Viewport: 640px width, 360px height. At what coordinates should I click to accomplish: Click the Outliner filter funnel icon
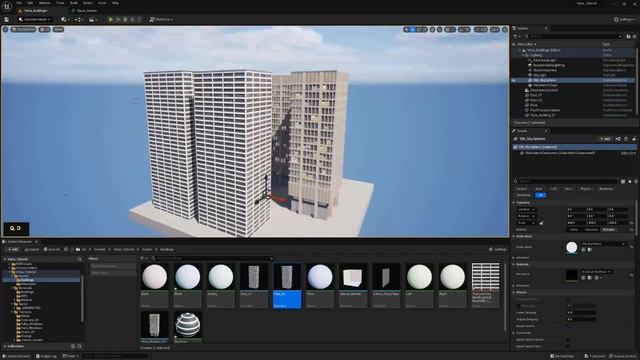pyautogui.click(x=516, y=36)
